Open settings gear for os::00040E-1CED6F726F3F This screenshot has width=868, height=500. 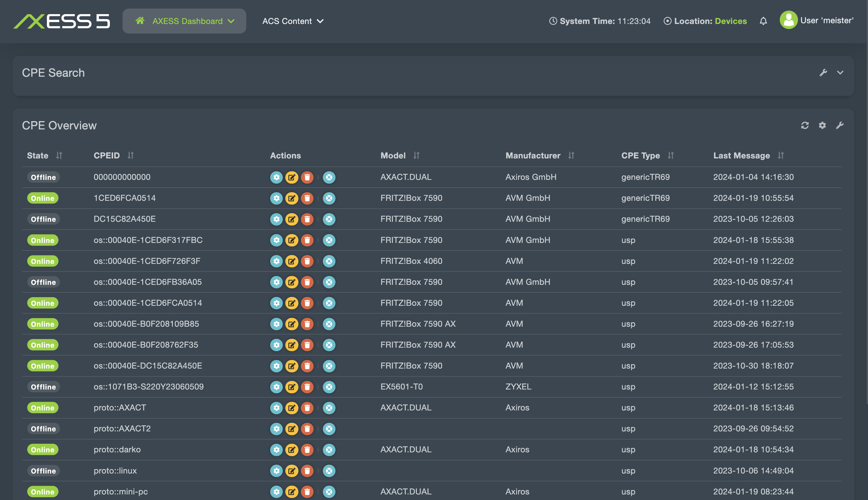pyautogui.click(x=276, y=261)
